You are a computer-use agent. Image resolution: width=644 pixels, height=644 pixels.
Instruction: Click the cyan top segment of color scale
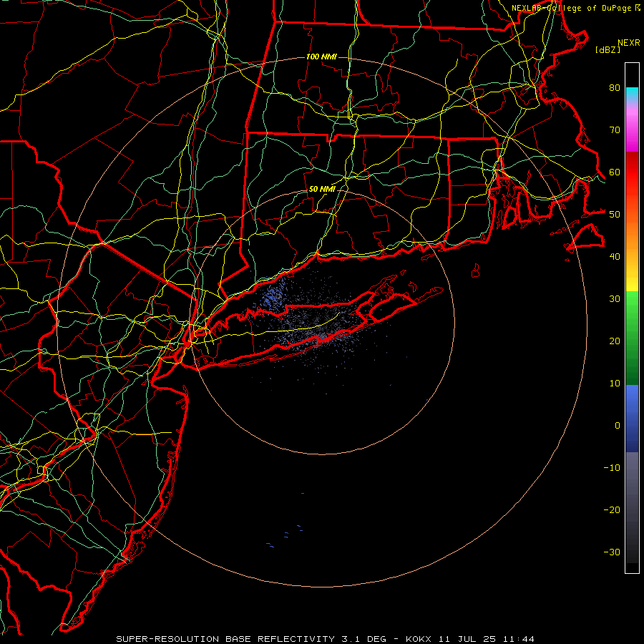tap(632, 94)
